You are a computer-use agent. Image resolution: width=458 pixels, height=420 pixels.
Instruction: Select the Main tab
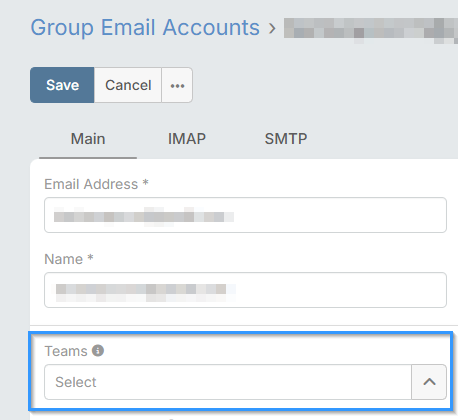(88, 139)
